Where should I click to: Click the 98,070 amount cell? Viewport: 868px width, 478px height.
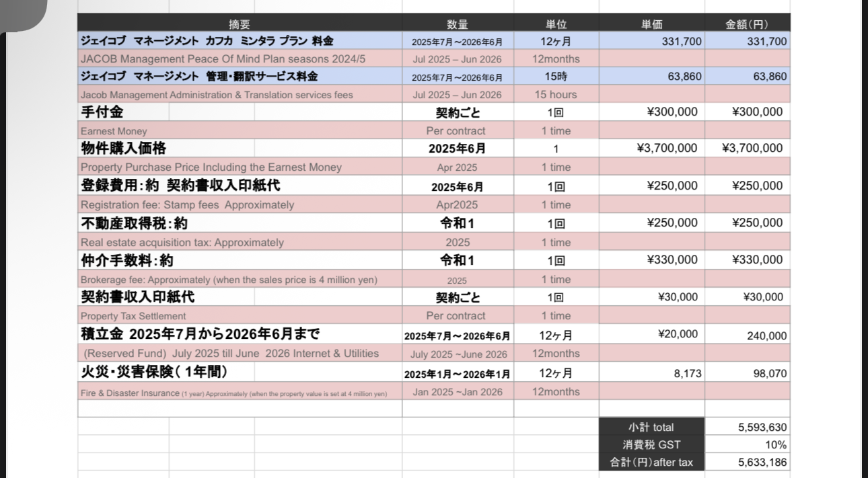coord(747,373)
